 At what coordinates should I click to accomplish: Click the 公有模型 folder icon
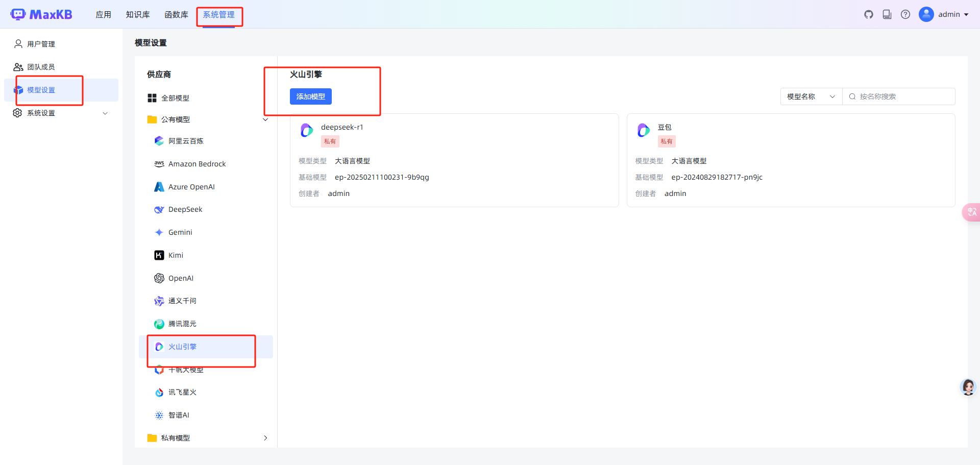tap(152, 119)
